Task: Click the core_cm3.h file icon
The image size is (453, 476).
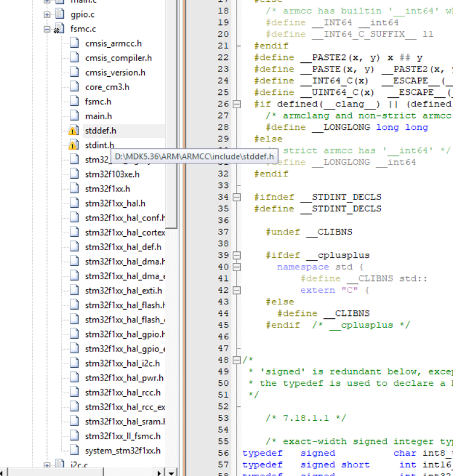Action: tap(74, 87)
